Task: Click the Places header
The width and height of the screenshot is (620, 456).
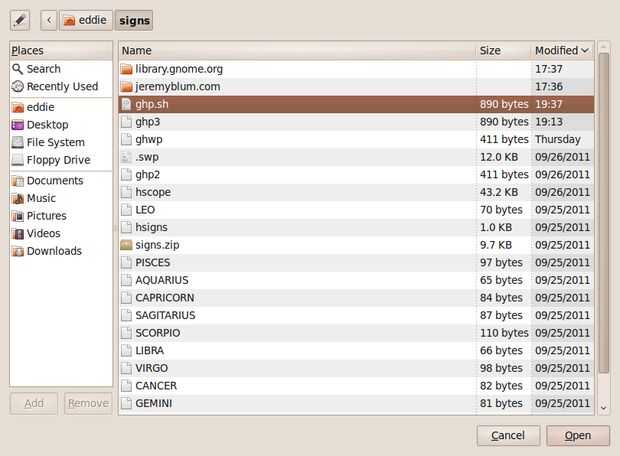Action: (61, 51)
